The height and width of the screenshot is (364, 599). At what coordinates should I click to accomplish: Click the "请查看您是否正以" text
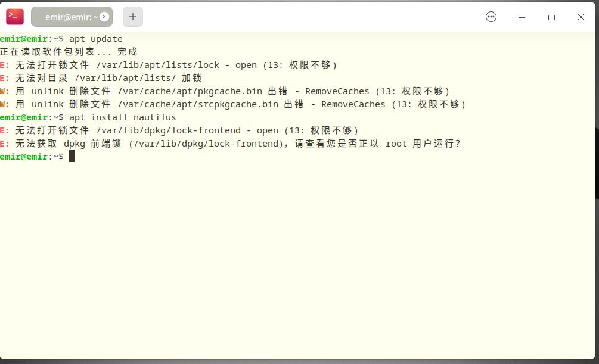[337, 144]
